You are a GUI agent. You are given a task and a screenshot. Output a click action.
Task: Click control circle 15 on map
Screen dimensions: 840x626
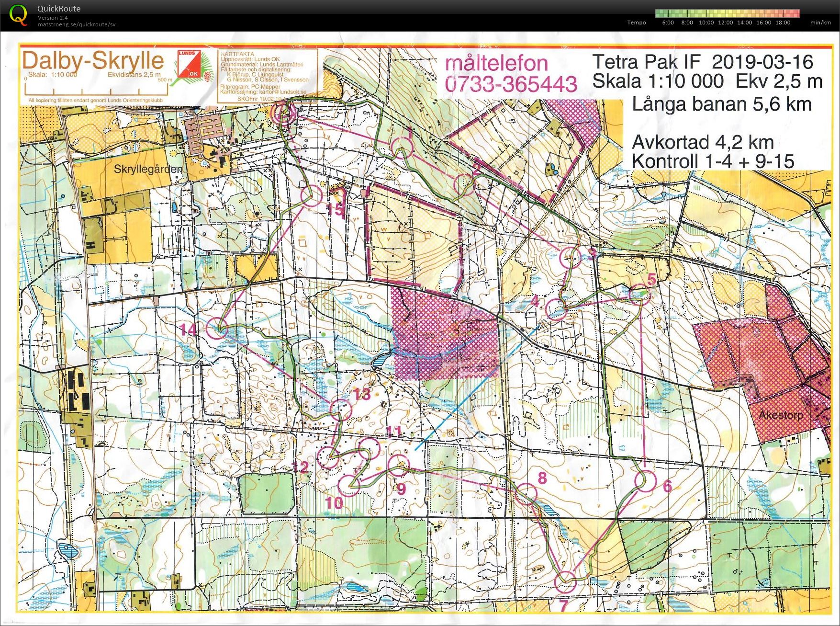pos(311,195)
